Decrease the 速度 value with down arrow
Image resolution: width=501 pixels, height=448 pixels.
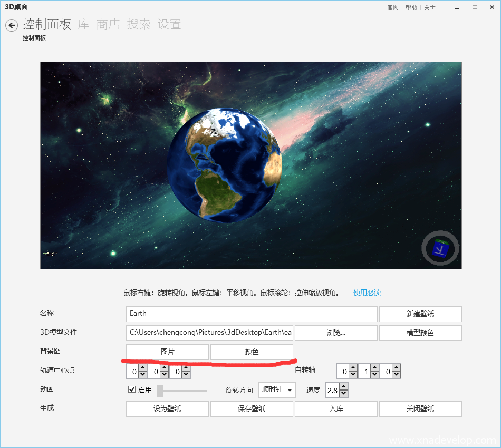tap(344, 394)
